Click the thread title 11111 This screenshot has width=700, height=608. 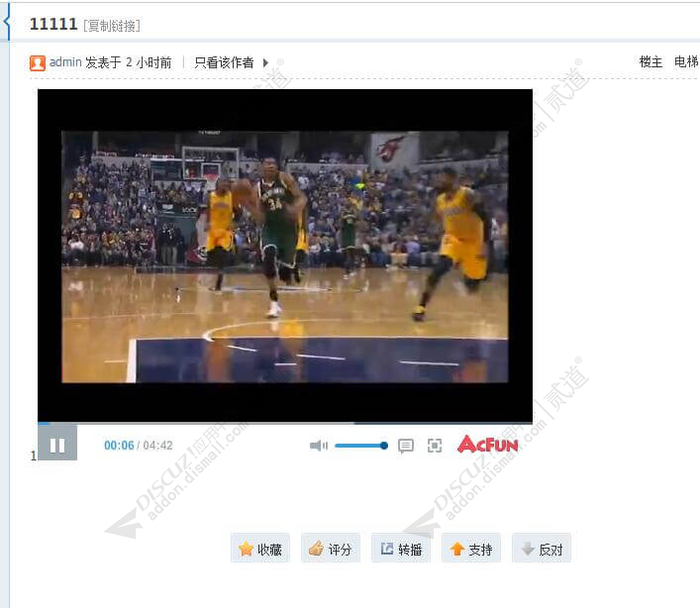pos(53,24)
